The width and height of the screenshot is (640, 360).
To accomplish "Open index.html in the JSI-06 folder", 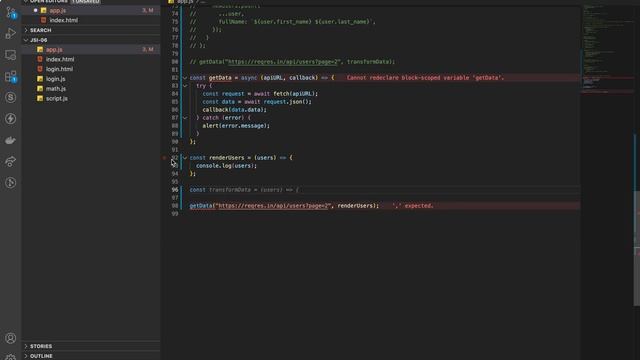I will tap(91, 59).
